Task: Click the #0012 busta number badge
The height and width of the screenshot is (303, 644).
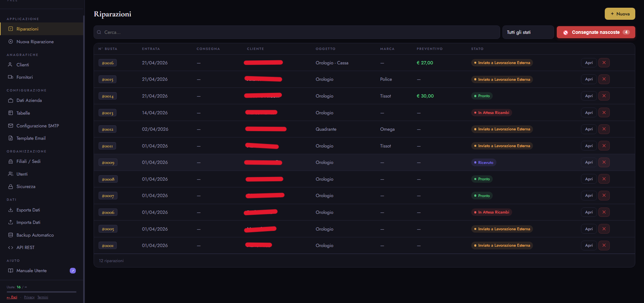Action: (x=108, y=129)
